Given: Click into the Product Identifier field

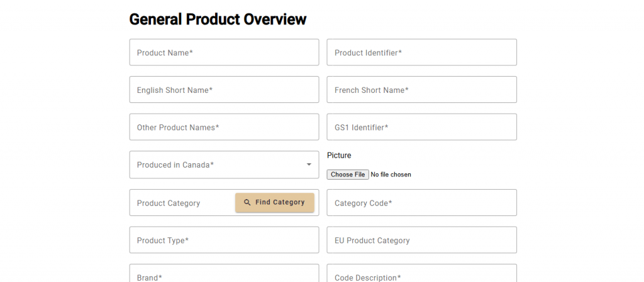Looking at the screenshot, I should coord(421,53).
